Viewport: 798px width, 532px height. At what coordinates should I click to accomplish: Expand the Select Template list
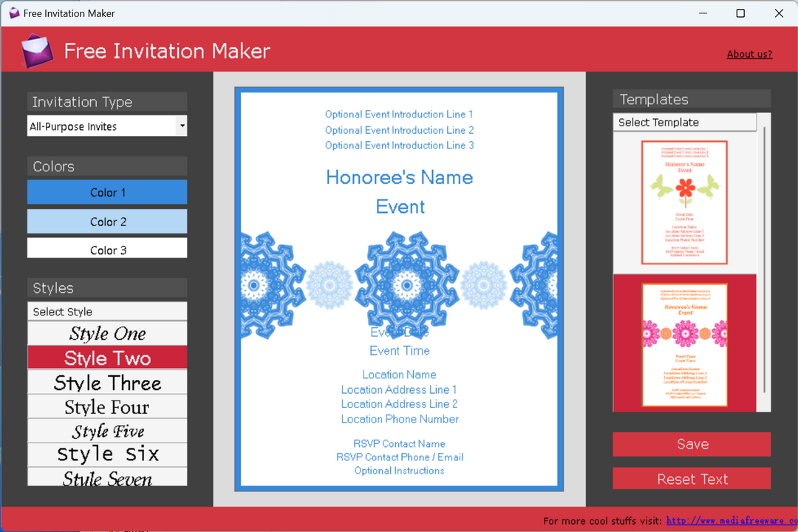684,122
